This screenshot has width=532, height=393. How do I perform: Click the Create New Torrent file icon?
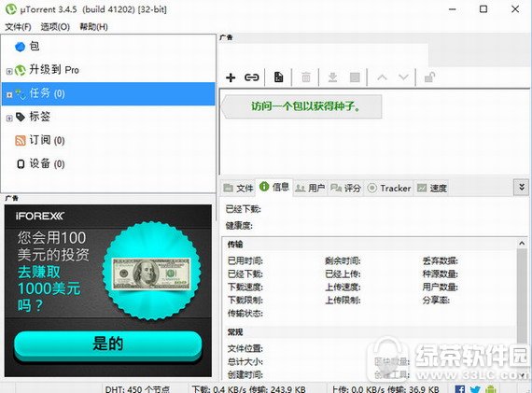278,77
